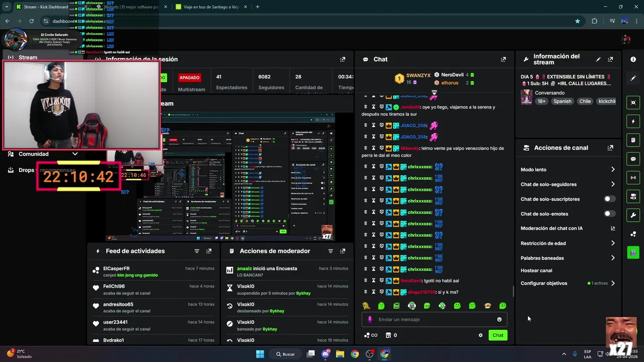
Task: Open filter menu in Feed de actividades
Action: pyautogui.click(x=197, y=251)
